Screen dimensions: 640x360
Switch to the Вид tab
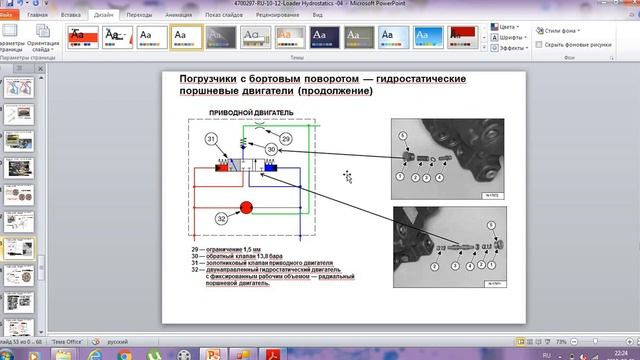click(318, 15)
